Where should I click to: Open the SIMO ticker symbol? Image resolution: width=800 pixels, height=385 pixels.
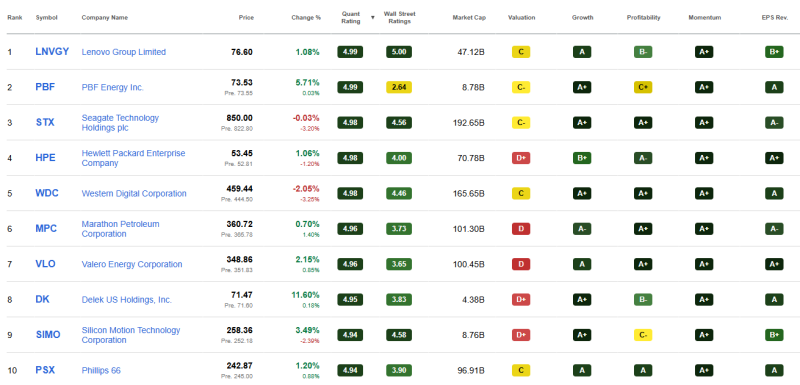tap(48, 335)
